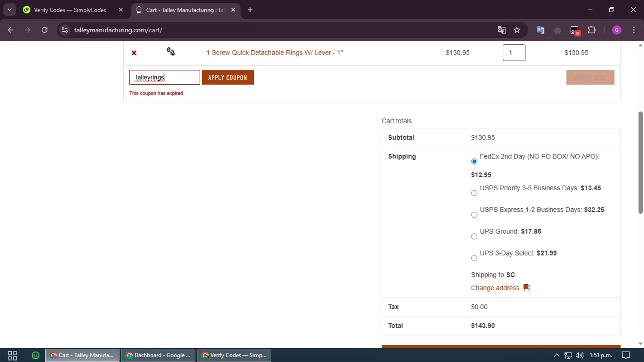644x362 pixels.
Task: View site information icon in address bar
Action: point(65,30)
